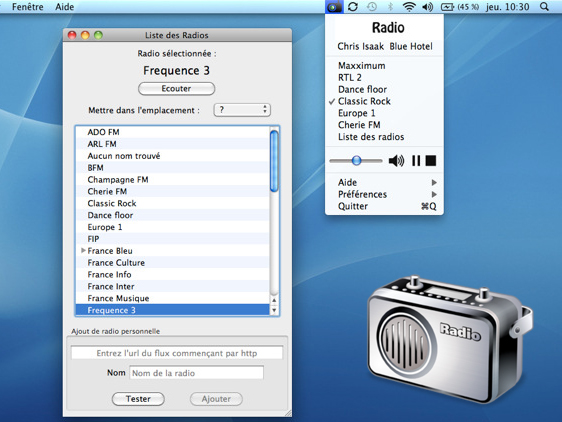Select Classic Rock in the radio list
This screenshot has height=422, width=562.
[173, 203]
